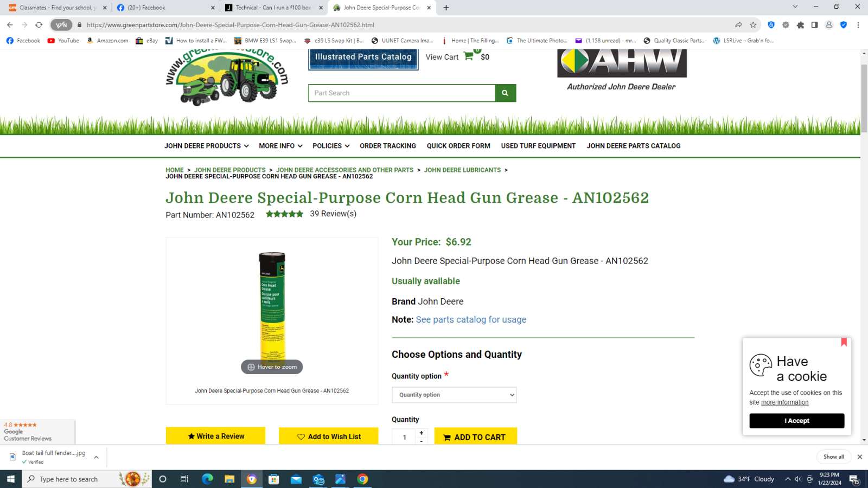Open the shopping cart icon next to View Cart

pos(469,56)
